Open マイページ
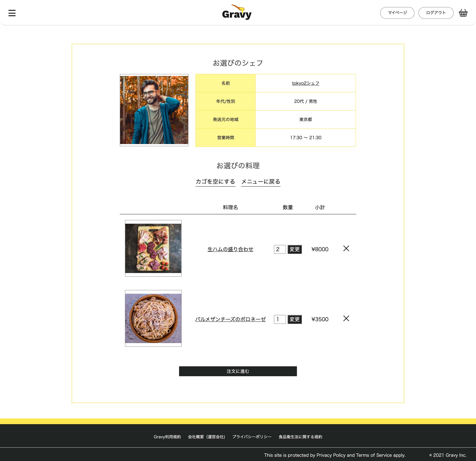This screenshot has height=461, width=476. pos(397,13)
